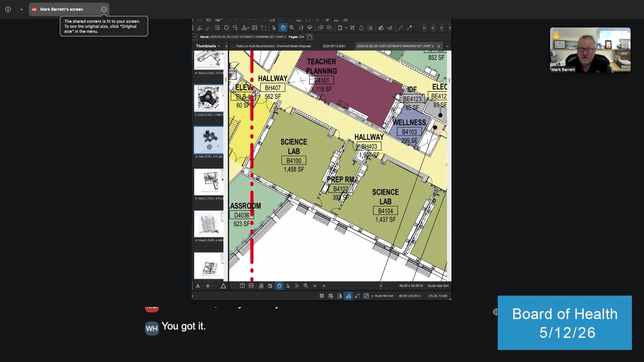
Task: Open the chevron dropdown right of Thumbnails
Action: [226, 46]
